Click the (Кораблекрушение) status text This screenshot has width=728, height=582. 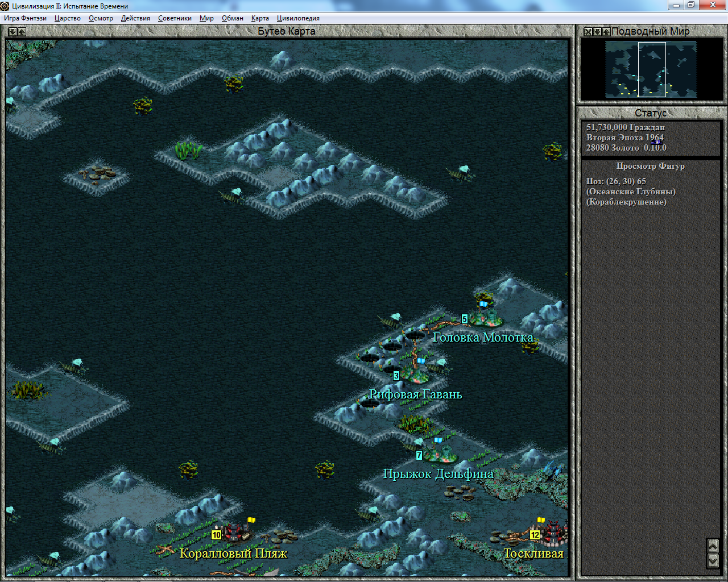pyautogui.click(x=627, y=202)
